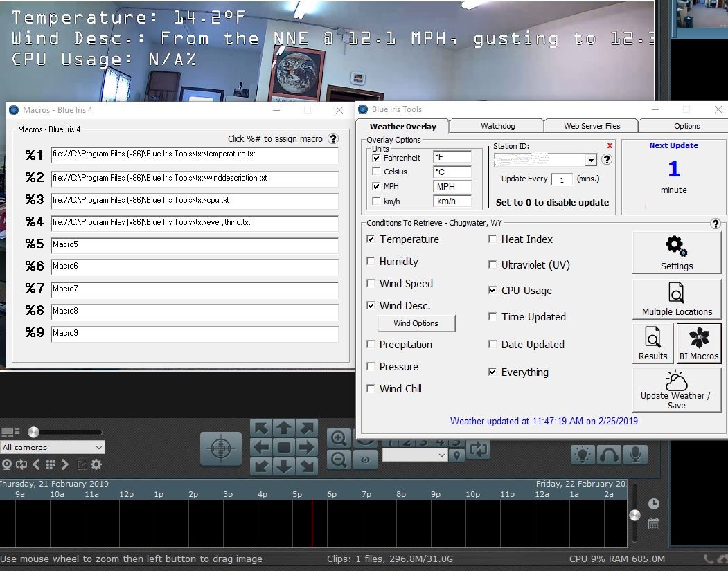The image size is (728, 571).
Task: Click the camera view size slider knob
Action: click(x=33, y=433)
